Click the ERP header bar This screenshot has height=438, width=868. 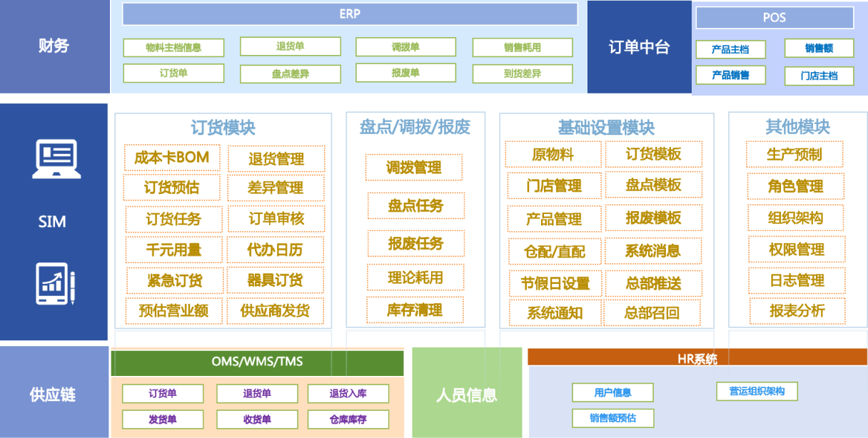coord(350,14)
